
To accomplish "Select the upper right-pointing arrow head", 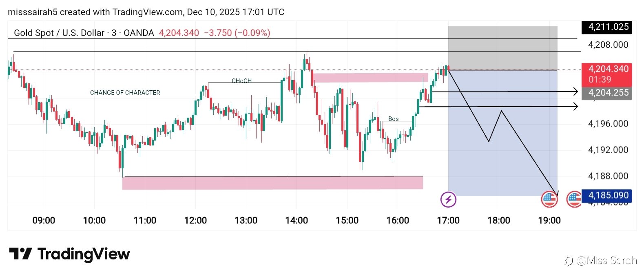I will pyautogui.click(x=575, y=92).
